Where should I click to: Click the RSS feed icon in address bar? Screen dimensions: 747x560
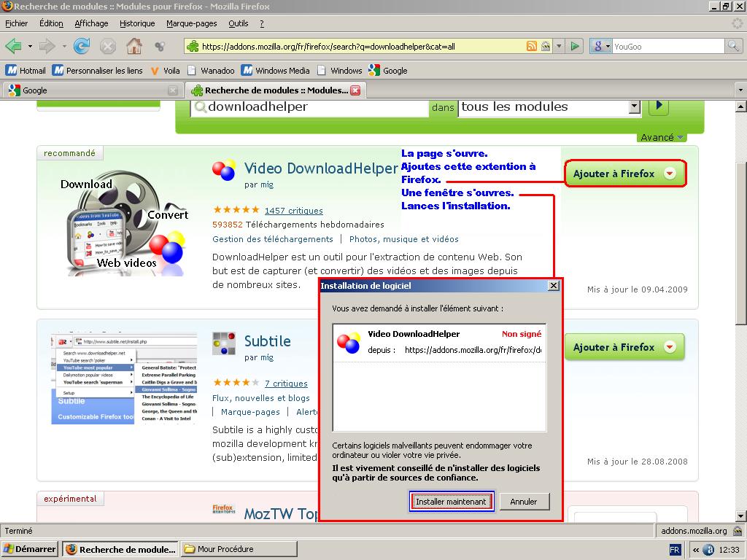(x=532, y=47)
